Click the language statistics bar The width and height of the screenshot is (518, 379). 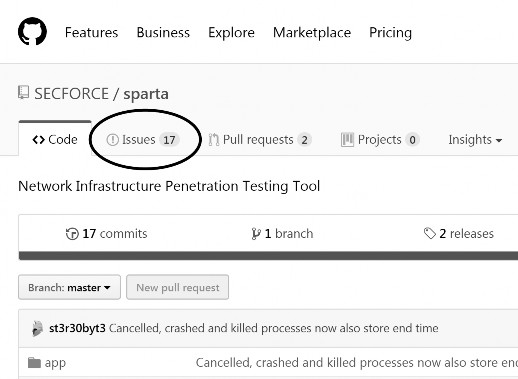pyautogui.click(x=268, y=256)
